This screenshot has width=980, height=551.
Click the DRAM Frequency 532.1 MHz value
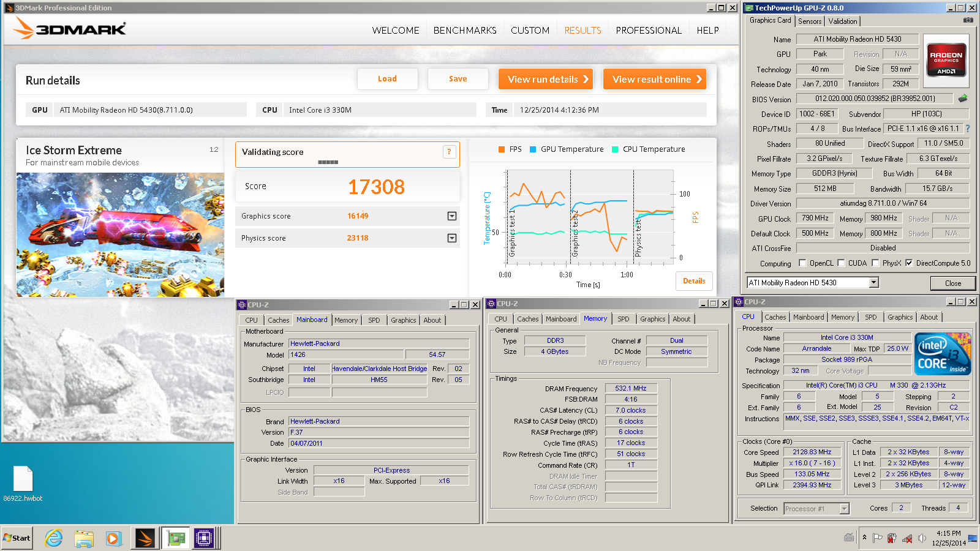point(631,388)
